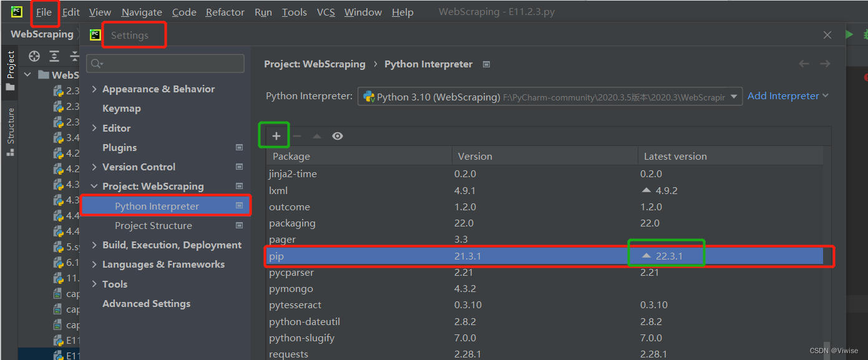868x360 pixels.
Task: Click the locate file crosshair icon in Project panel
Action: (34, 56)
